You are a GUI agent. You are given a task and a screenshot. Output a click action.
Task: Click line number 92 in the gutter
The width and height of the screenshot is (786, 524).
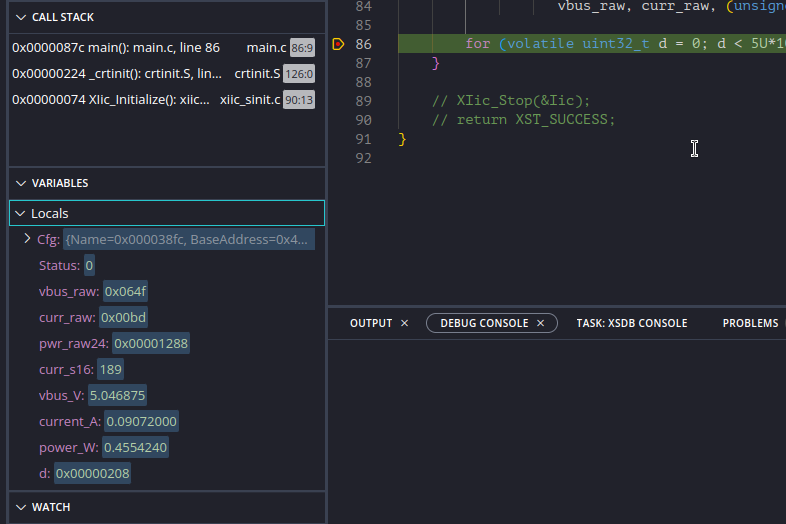pos(363,158)
